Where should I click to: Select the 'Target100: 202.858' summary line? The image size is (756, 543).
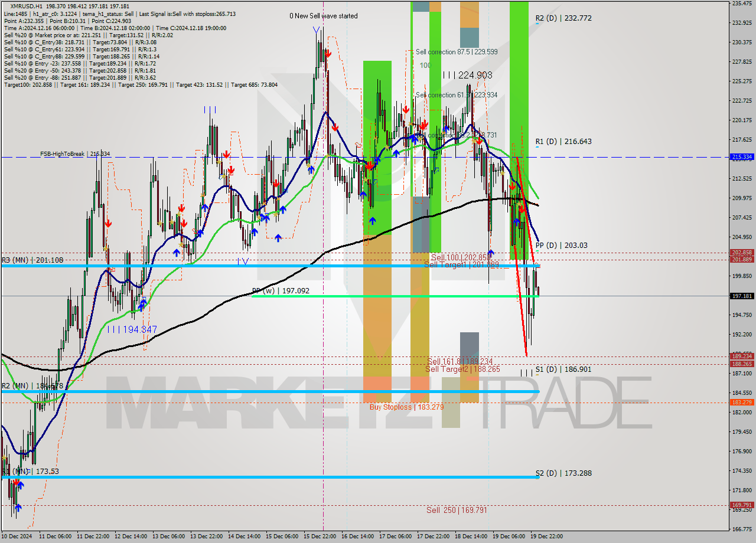(x=140, y=84)
